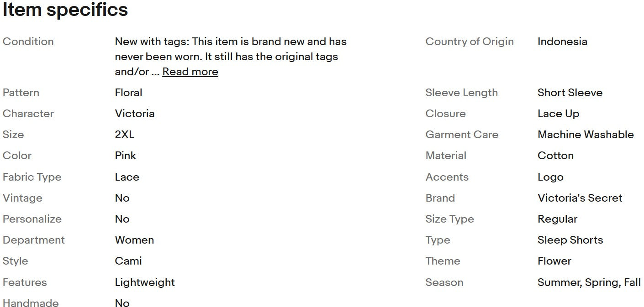Viewport: 644px width, 307px height.
Task: Click the Floral pattern value
Action: click(x=128, y=93)
